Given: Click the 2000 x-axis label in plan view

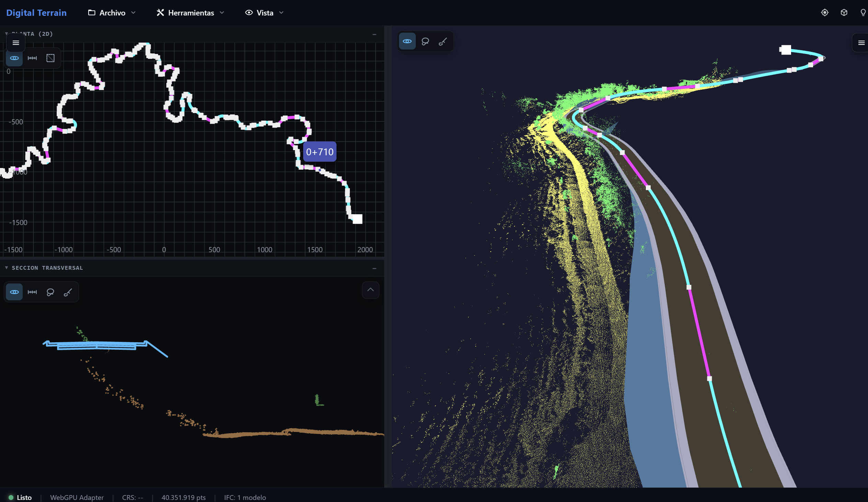Looking at the screenshot, I should pyautogui.click(x=365, y=249).
